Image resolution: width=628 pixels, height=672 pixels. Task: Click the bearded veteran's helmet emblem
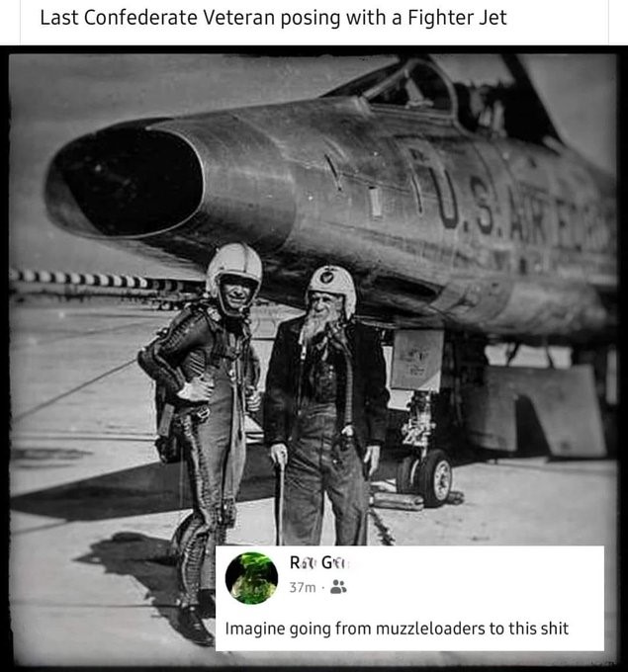click(327, 276)
